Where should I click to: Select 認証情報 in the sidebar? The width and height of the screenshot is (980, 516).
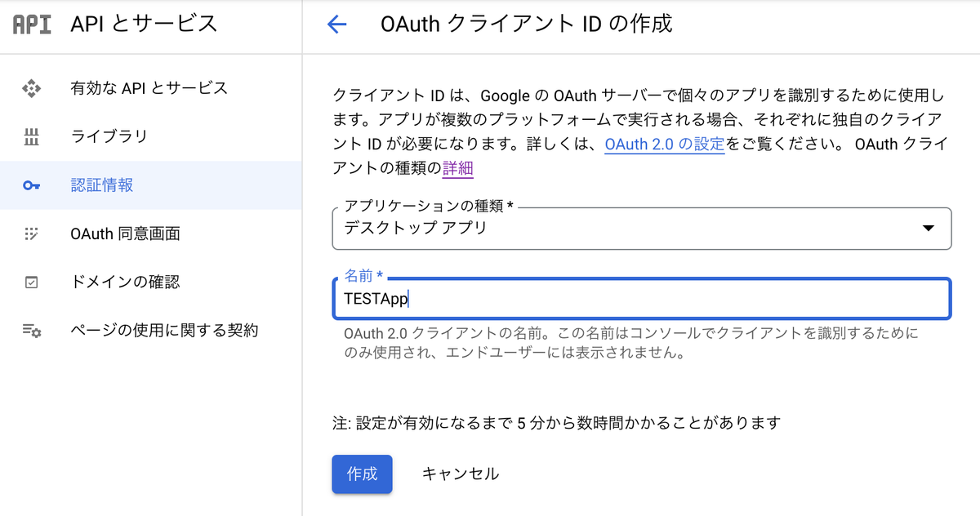click(151, 185)
